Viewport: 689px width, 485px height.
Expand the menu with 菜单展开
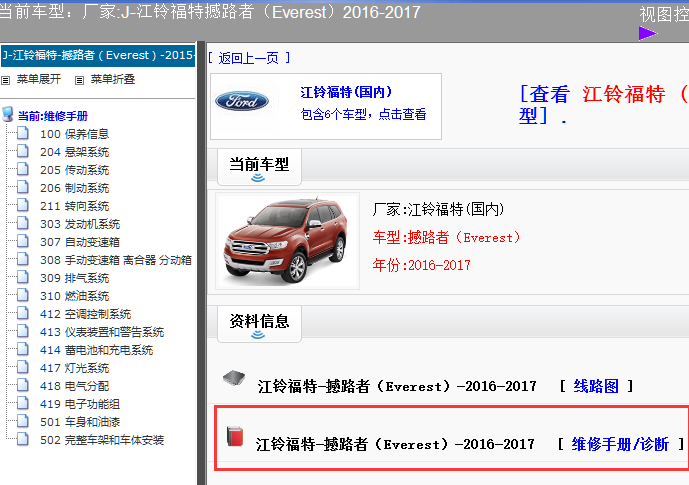click(39, 80)
